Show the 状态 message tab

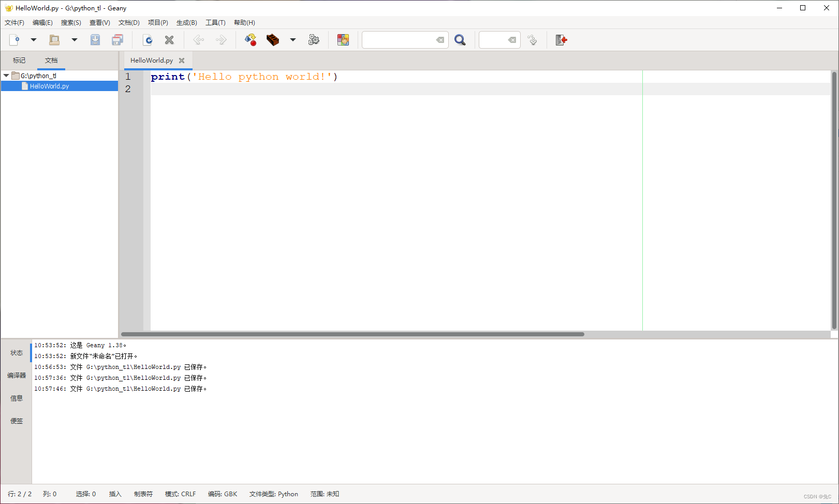pyautogui.click(x=17, y=353)
